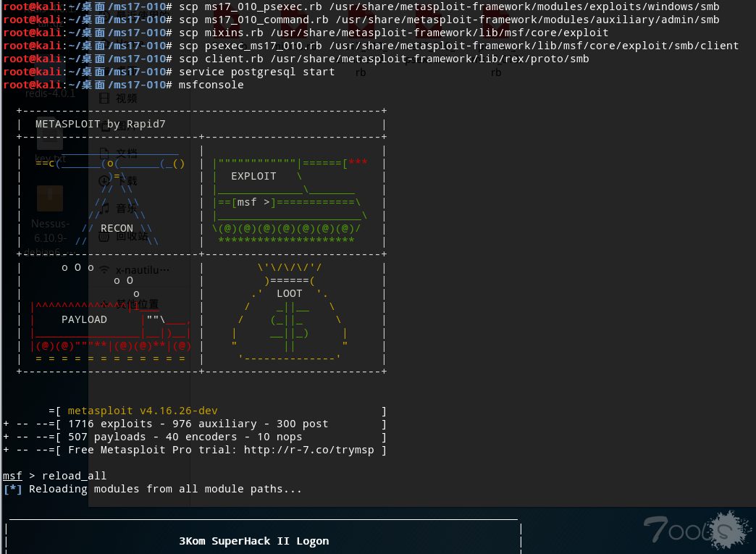Select the 'metasploit v4.16.26-dev' version text
Viewport: 756px width, 554px height.
click(x=143, y=411)
